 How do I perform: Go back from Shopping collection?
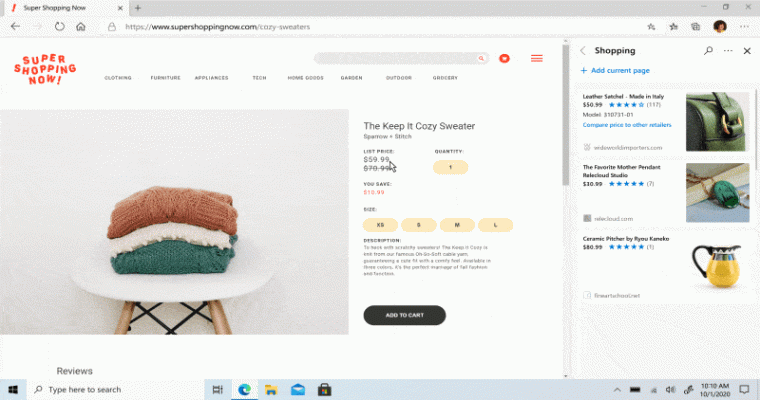pyautogui.click(x=583, y=50)
